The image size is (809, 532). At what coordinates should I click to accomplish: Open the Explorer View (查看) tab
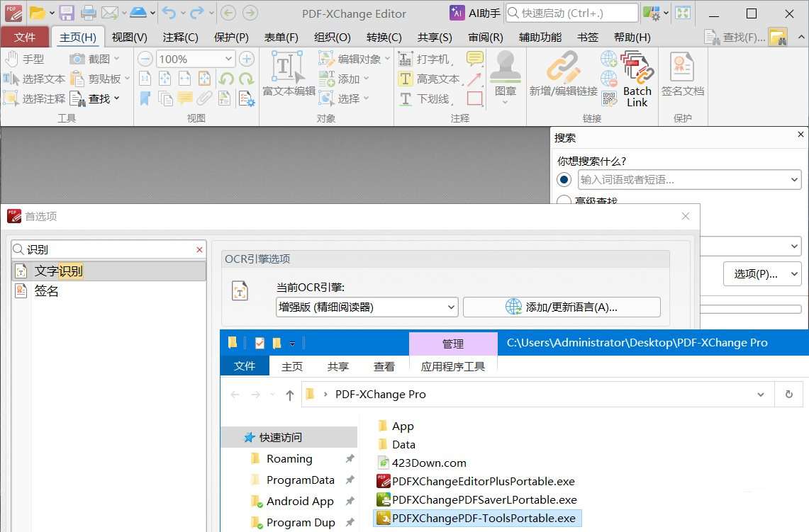384,366
